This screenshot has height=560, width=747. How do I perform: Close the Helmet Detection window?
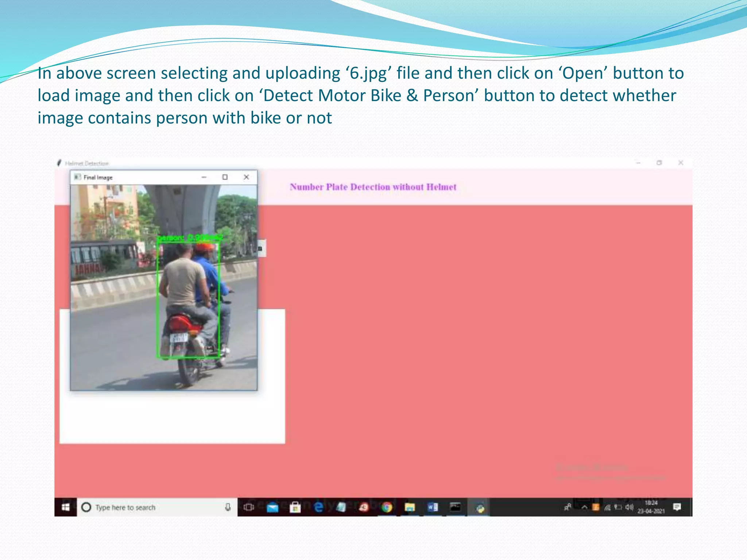681,163
